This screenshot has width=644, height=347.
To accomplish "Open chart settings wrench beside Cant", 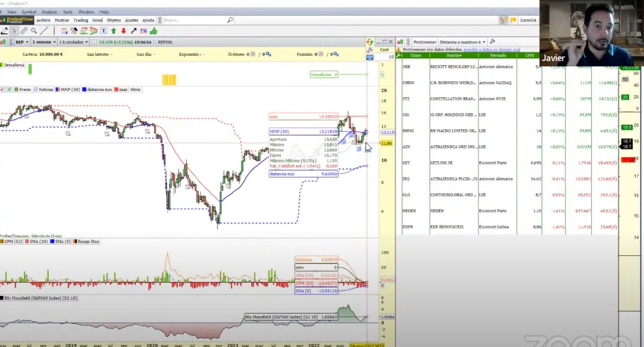I will 370,50.
